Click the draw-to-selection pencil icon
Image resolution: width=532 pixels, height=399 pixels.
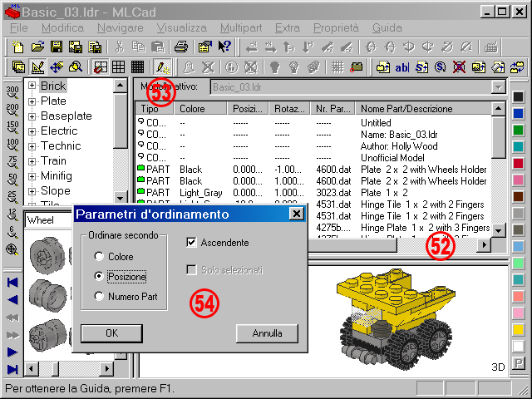162,66
